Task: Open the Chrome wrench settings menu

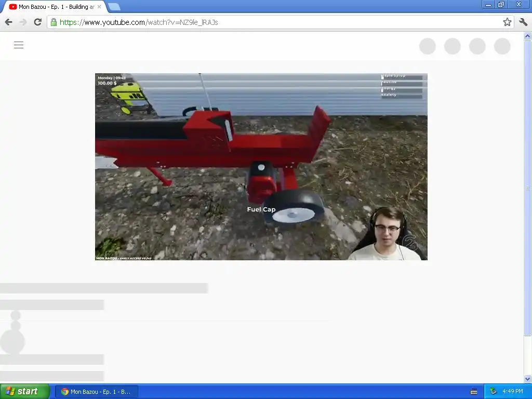Action: tap(523, 22)
